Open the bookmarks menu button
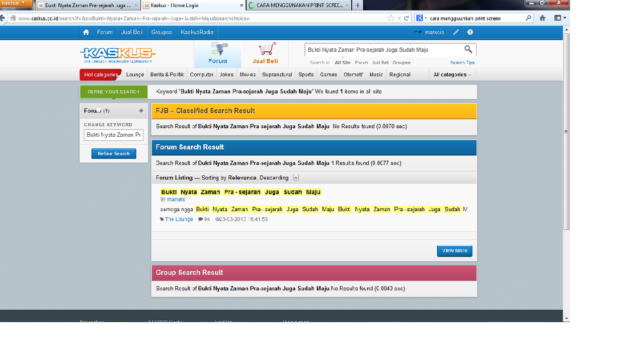This screenshot has width=644, height=362. (560, 18)
